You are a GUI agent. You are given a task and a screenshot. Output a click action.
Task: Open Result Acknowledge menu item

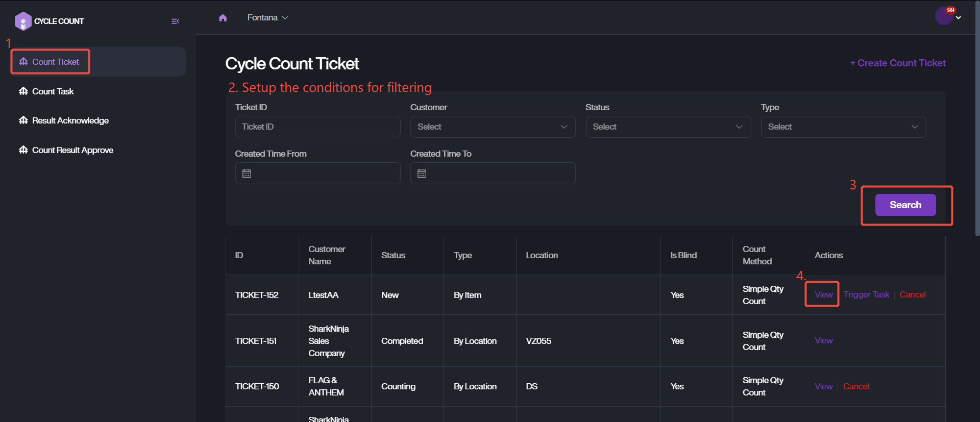tap(70, 120)
